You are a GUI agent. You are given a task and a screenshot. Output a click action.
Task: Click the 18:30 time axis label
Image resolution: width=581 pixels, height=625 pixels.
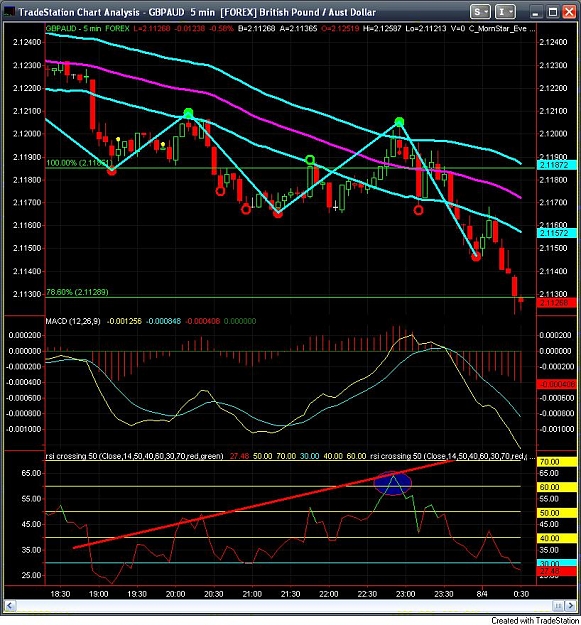point(60,594)
